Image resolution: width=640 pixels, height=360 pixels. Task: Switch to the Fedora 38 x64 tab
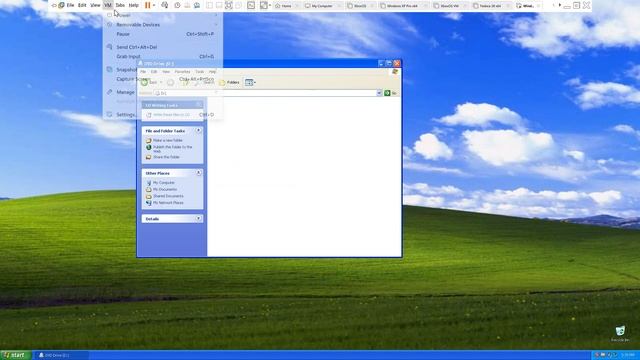(x=490, y=6)
